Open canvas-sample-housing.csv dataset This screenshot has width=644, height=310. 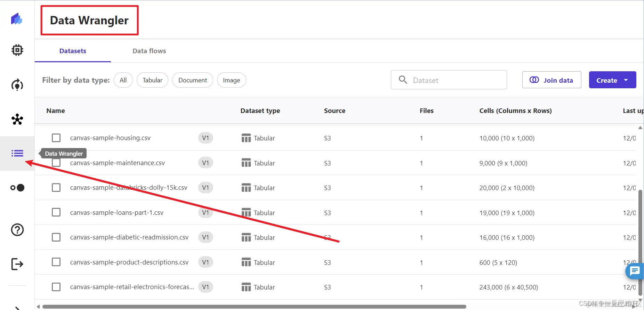pos(110,138)
